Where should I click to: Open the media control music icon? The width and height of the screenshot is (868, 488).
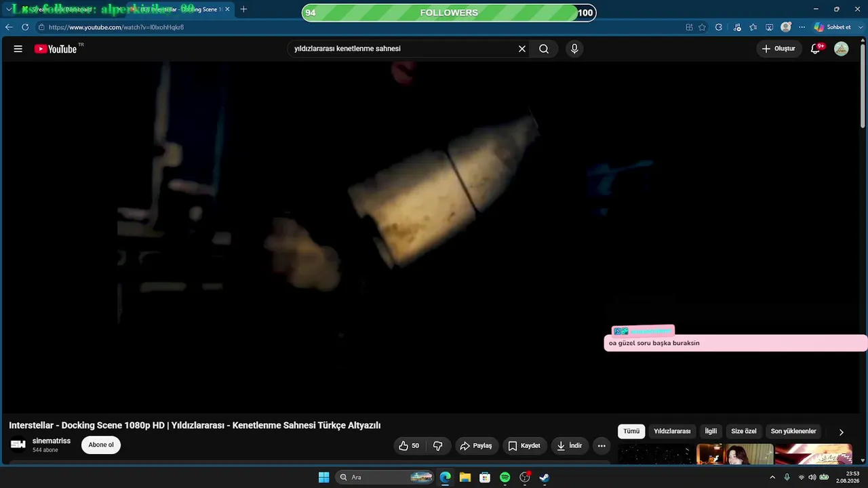click(737, 27)
